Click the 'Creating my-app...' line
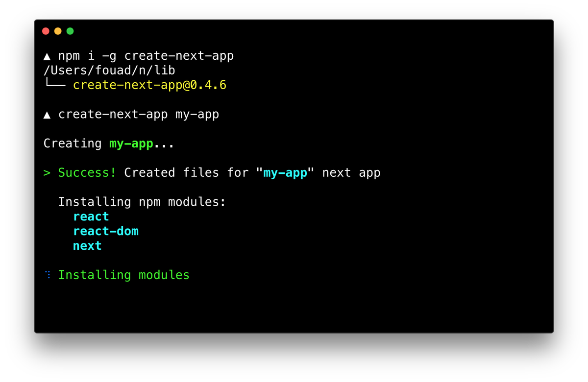Screen dimensions: 588x382 (x=109, y=143)
